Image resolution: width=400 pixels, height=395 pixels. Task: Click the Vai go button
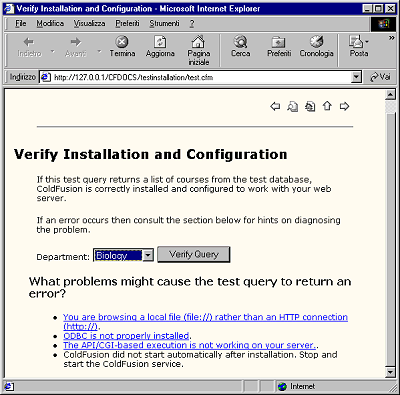coord(380,77)
